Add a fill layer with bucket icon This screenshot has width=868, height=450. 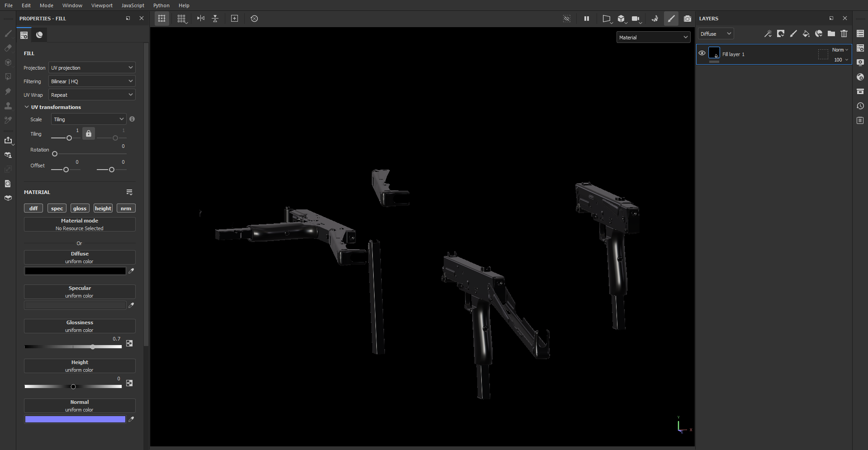806,33
